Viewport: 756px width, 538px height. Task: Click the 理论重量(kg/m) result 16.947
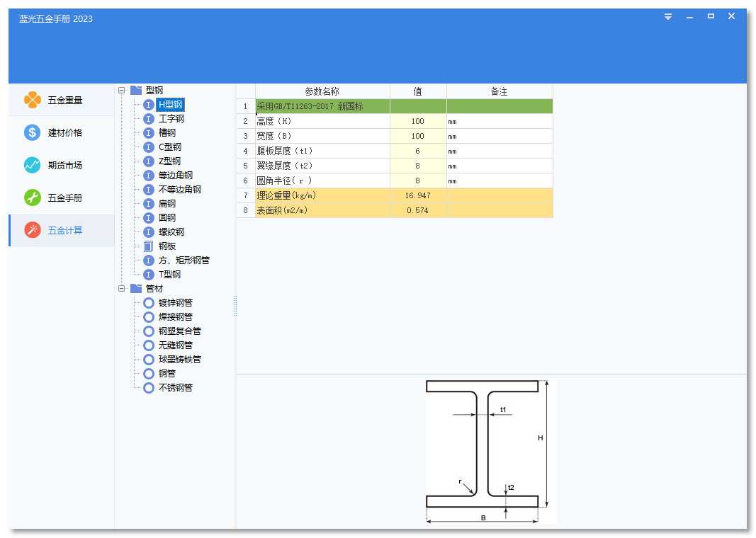[418, 195]
